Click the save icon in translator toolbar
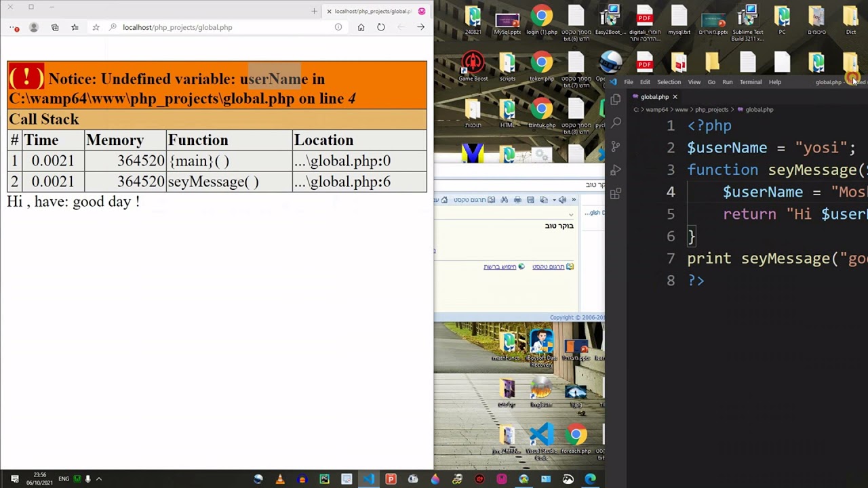This screenshot has width=868, height=488. [x=530, y=200]
